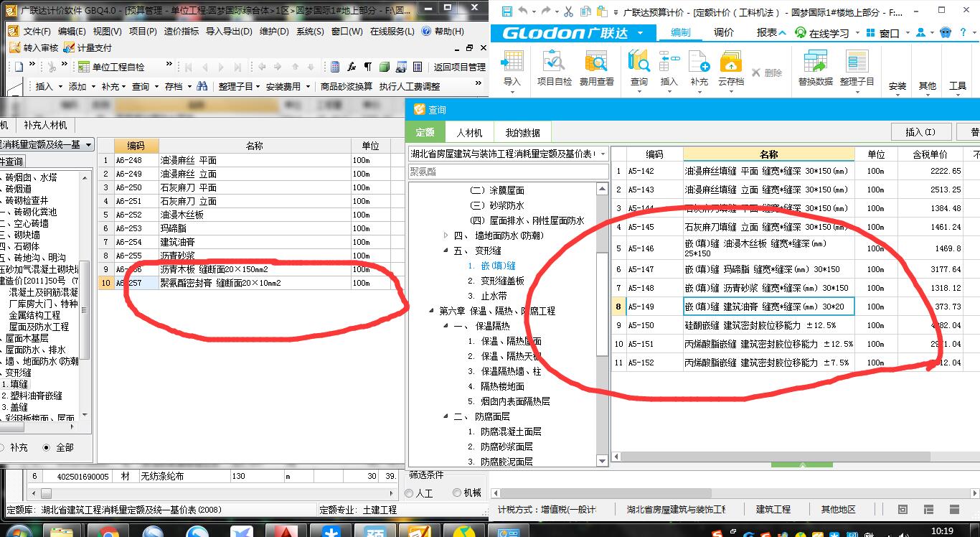Screen dimensions: 980x537
Task: Click the copy icon in the Glodon title bar
Action: coord(585,11)
